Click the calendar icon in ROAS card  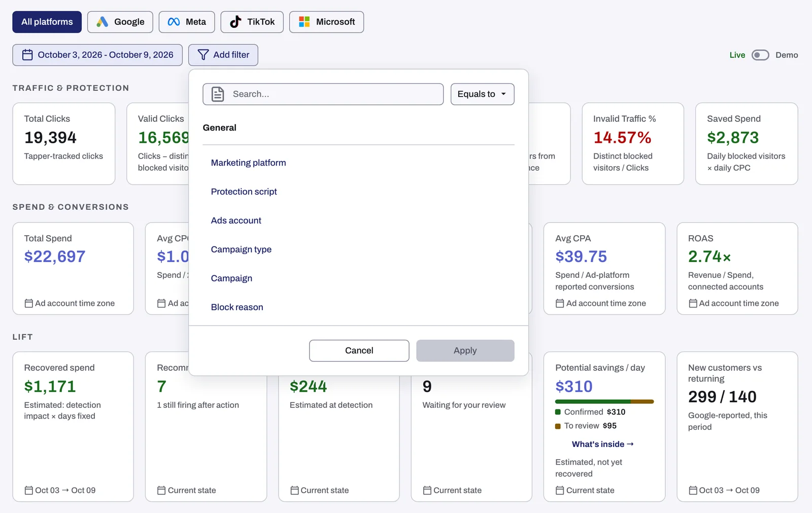click(x=693, y=303)
